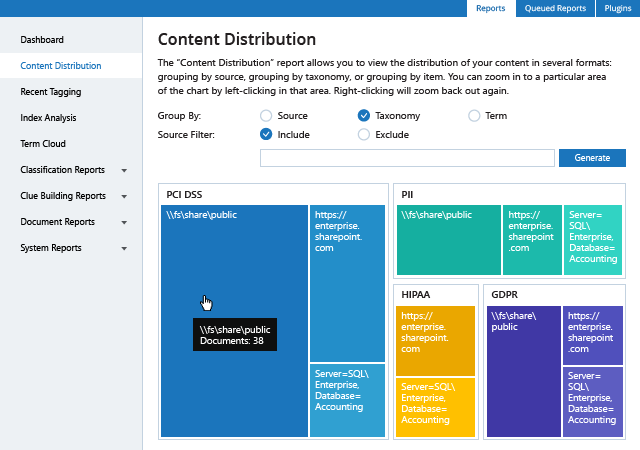The width and height of the screenshot is (640, 450).
Task: Click the Generate button
Action: 592,158
